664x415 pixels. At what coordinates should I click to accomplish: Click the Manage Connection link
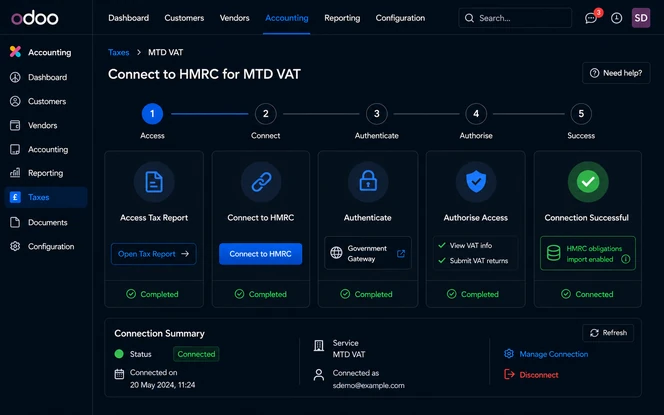(x=554, y=354)
